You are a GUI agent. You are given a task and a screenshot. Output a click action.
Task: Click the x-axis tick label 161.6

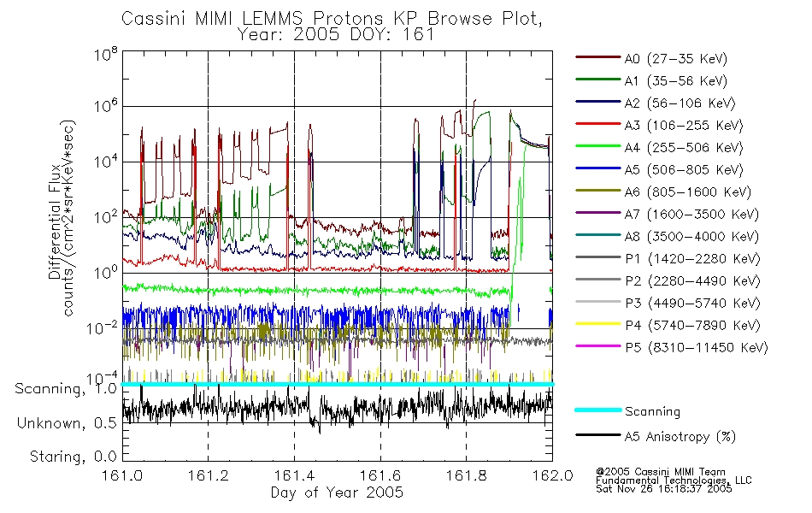[380, 475]
